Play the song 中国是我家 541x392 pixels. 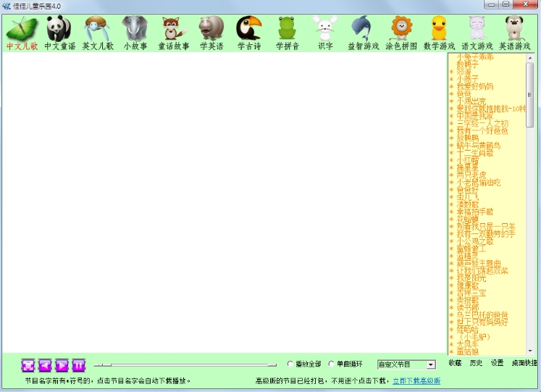tap(475, 116)
